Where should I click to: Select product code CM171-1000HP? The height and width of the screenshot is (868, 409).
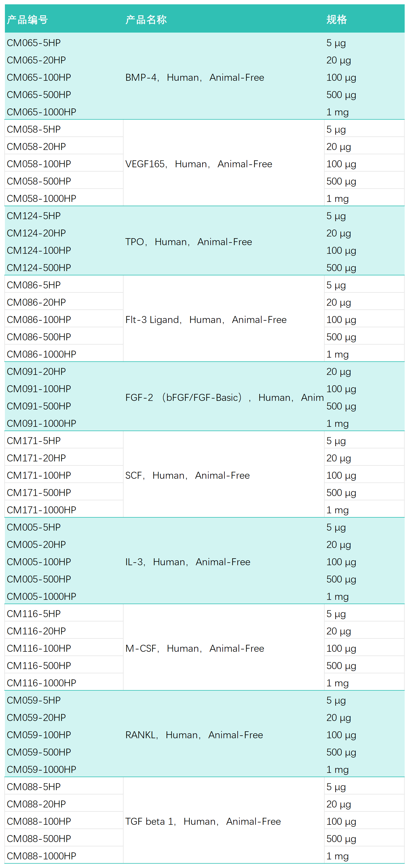coord(41,510)
